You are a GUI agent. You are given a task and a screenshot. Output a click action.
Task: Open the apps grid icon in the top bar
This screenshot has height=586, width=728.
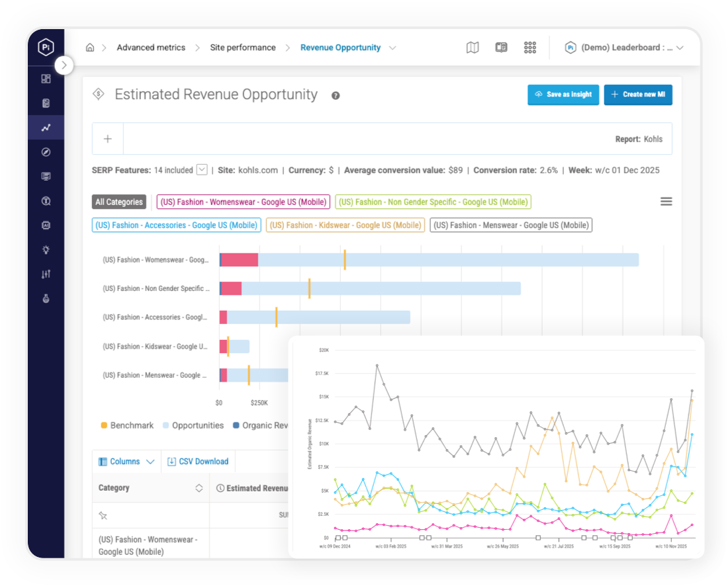point(529,47)
